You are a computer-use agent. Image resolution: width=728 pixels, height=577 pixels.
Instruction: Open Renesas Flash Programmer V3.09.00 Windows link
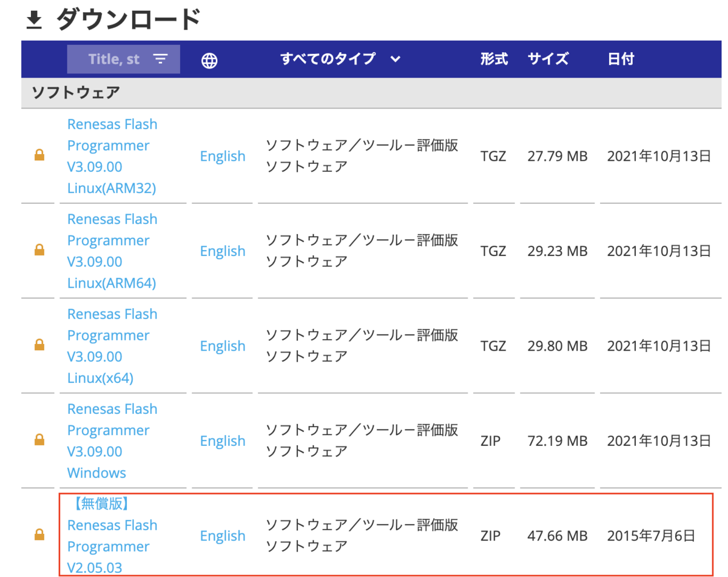(x=112, y=440)
